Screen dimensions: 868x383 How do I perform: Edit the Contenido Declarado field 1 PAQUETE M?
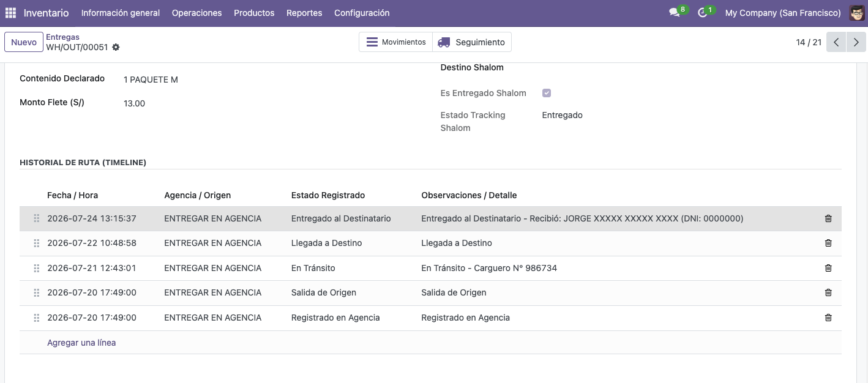[151, 80]
